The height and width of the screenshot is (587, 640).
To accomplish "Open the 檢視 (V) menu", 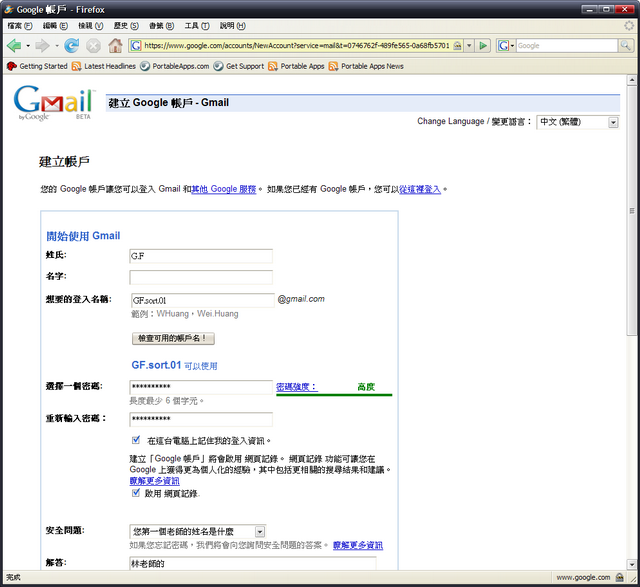I will pyautogui.click(x=91, y=26).
